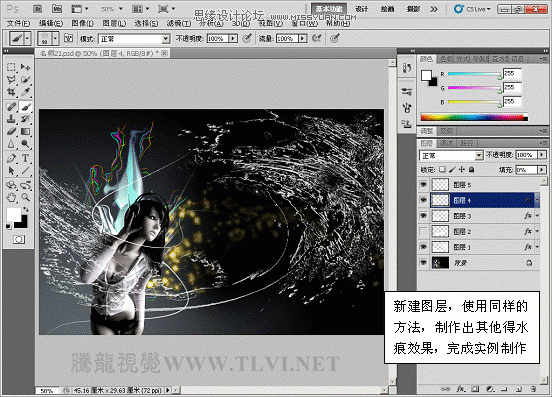Select the Sharpen/Blur tool

click(x=11, y=144)
